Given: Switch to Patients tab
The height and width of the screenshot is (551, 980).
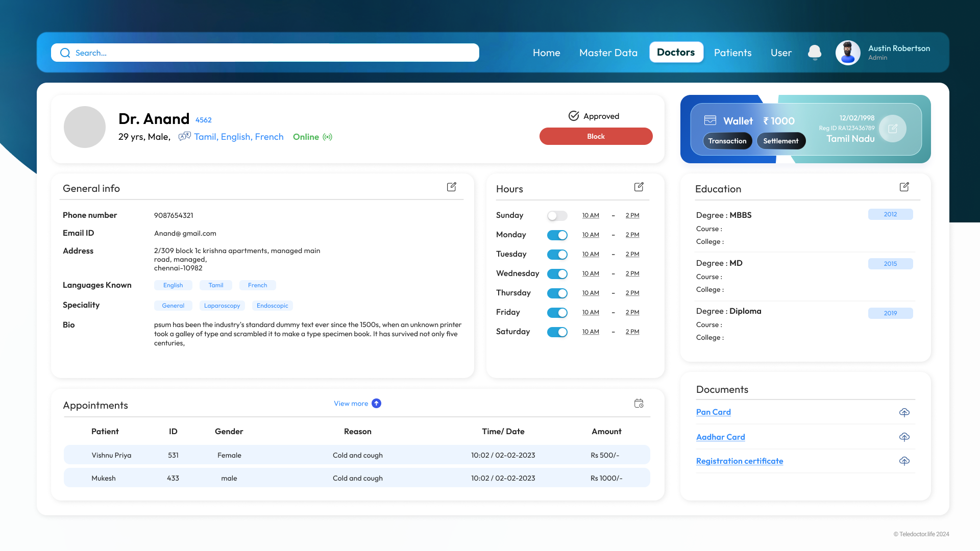Looking at the screenshot, I should pyautogui.click(x=732, y=53).
